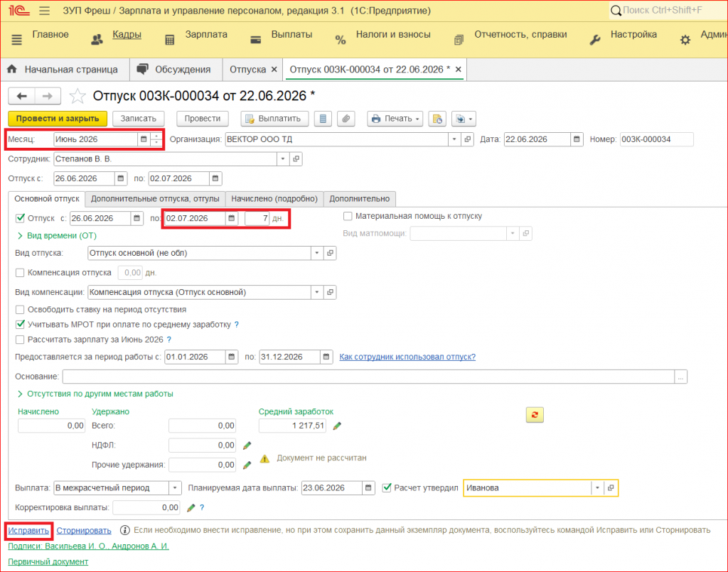Open the Печать dropdown button
The image size is (728, 572).
[x=395, y=119]
